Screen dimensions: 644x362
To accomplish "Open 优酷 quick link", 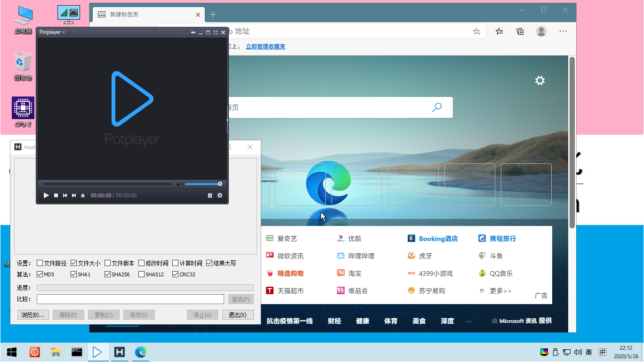I will [349, 239].
